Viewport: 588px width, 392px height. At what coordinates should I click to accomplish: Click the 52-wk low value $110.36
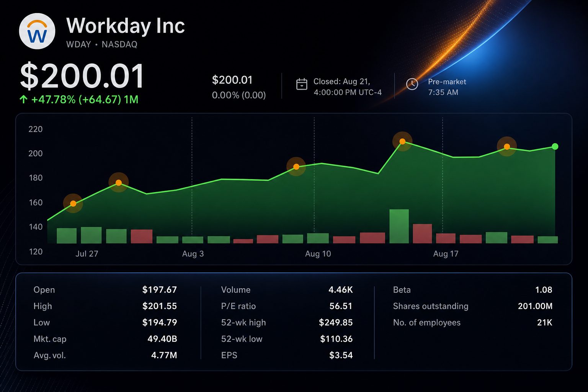click(336, 339)
